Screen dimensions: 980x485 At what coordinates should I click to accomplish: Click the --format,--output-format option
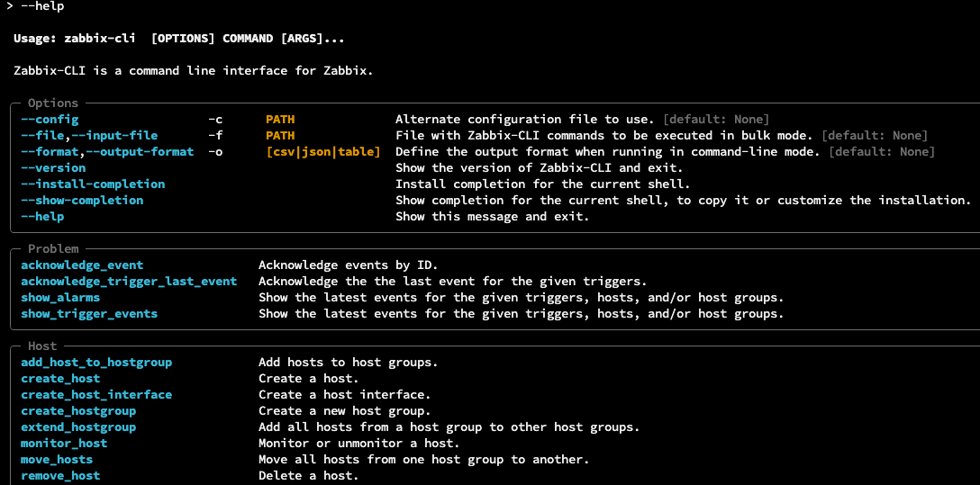click(107, 152)
